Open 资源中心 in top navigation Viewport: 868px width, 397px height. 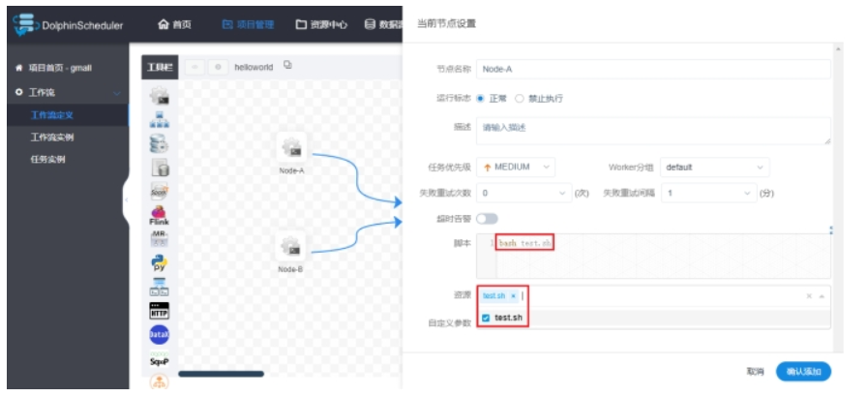click(x=321, y=25)
